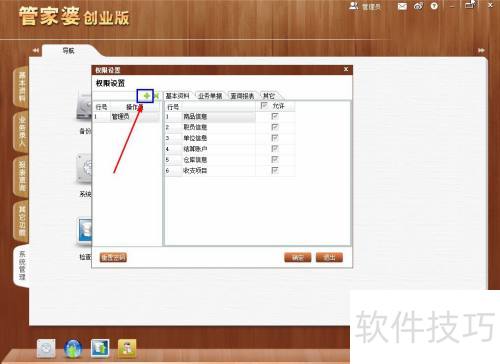Click the 行号 header in operator list
This screenshot has height=364, width=500.
point(101,107)
